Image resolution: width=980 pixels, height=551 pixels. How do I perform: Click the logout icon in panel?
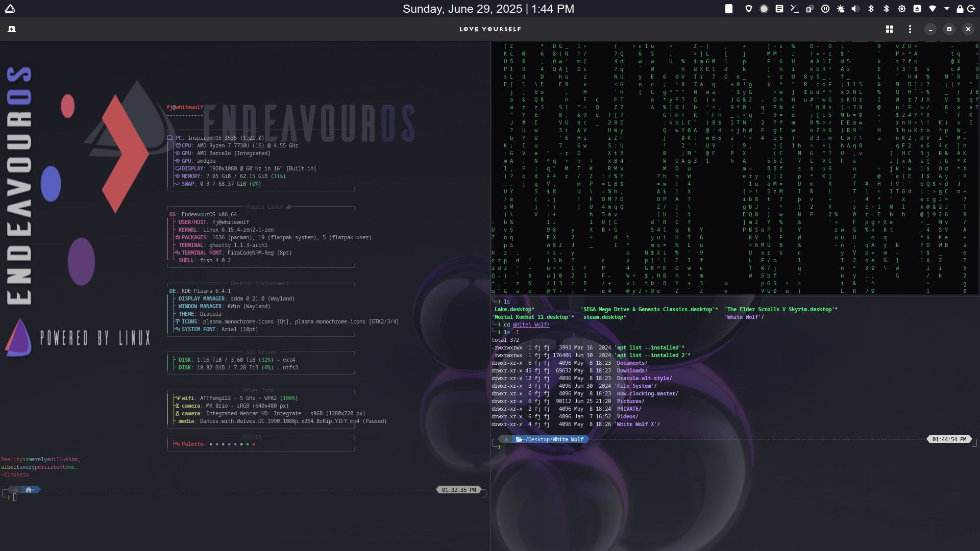(970, 9)
